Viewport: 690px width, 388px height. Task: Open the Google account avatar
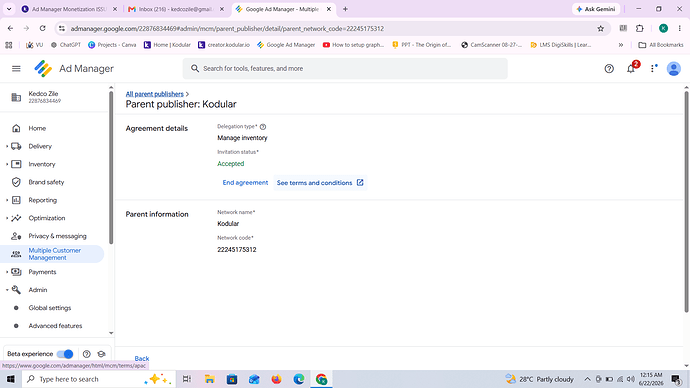click(674, 69)
